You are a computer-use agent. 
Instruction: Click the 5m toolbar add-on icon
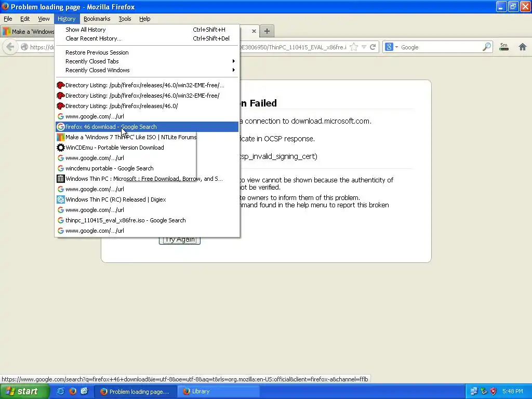click(504, 47)
